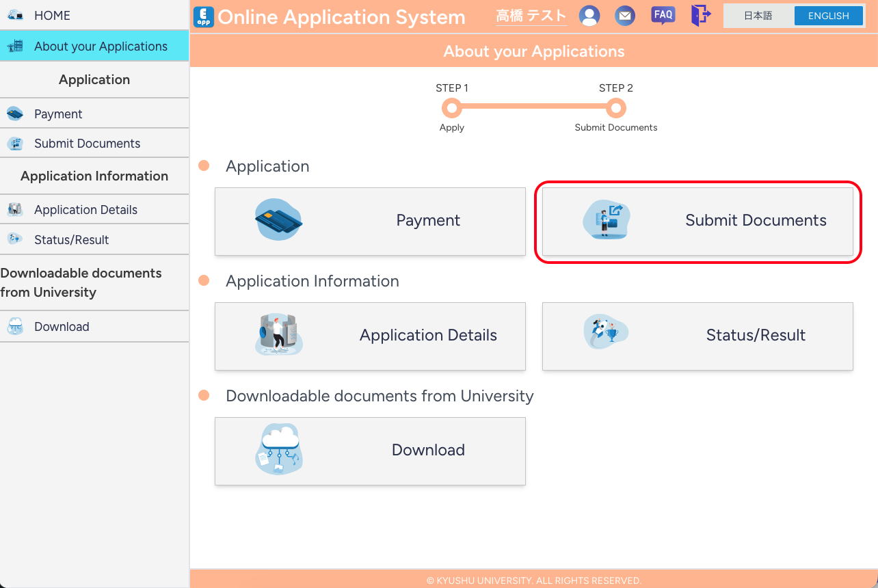Click the STEP 1 Apply circle

(x=452, y=107)
